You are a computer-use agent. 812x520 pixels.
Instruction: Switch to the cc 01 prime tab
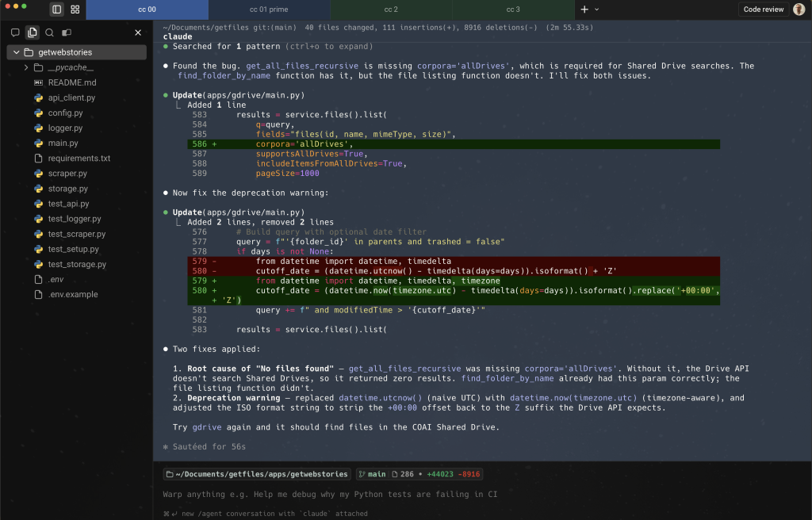pyautogui.click(x=269, y=10)
